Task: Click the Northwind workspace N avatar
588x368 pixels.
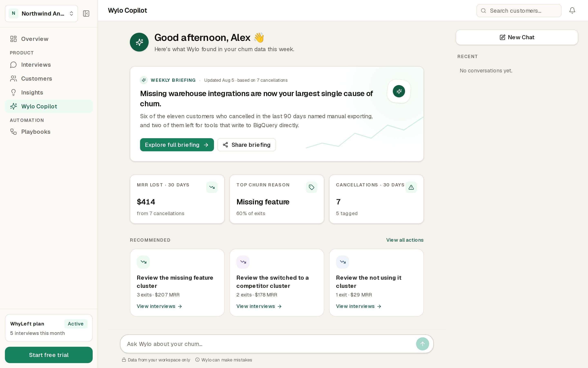Action: pos(14,13)
